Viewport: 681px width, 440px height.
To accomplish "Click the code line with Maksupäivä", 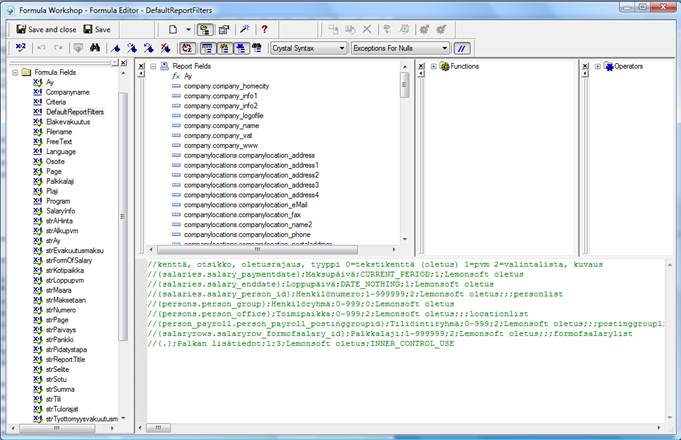I will coord(335,275).
